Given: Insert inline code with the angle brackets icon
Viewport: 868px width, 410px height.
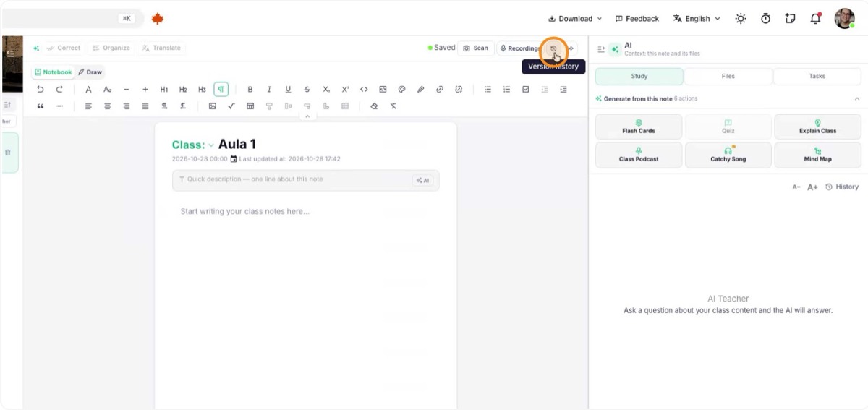Looking at the screenshot, I should (x=364, y=90).
